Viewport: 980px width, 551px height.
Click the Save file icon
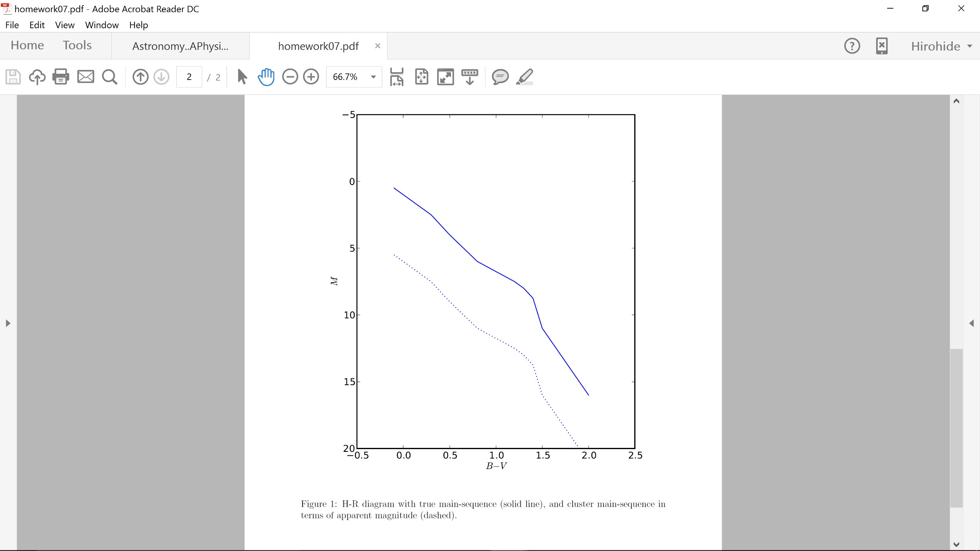[x=13, y=77]
